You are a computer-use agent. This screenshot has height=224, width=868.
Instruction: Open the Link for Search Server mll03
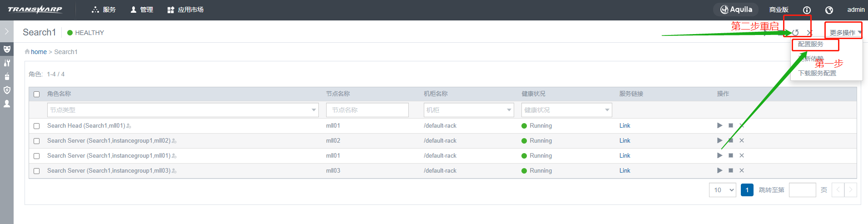coord(625,170)
